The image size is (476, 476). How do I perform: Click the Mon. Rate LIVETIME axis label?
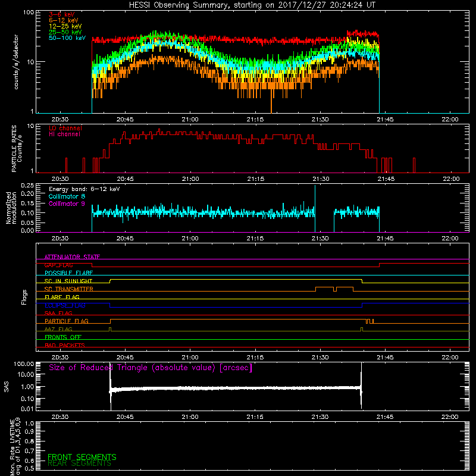tap(15, 446)
